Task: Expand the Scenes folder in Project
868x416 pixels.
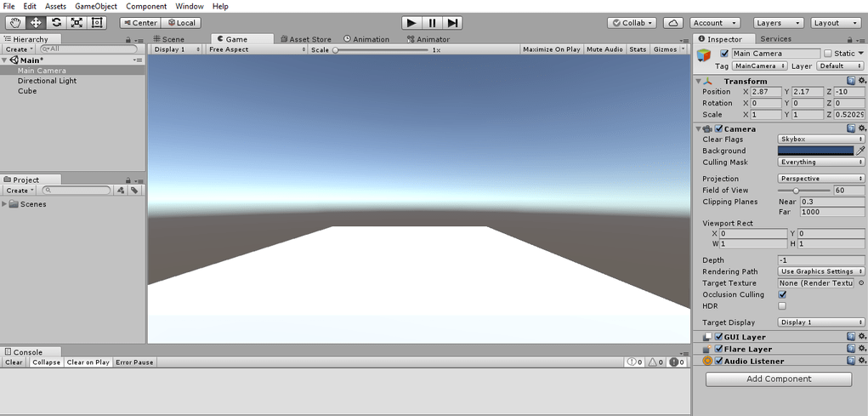Action: 5,204
